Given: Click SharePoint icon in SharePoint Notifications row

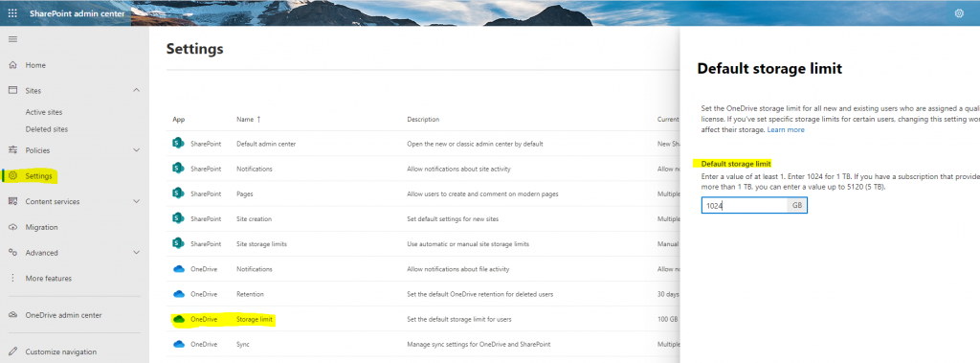Looking at the screenshot, I should (178, 169).
